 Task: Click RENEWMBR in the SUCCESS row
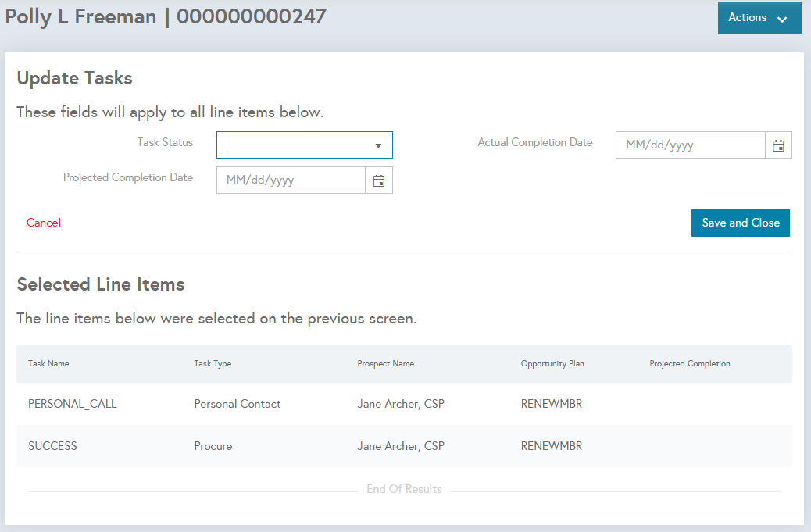point(552,446)
